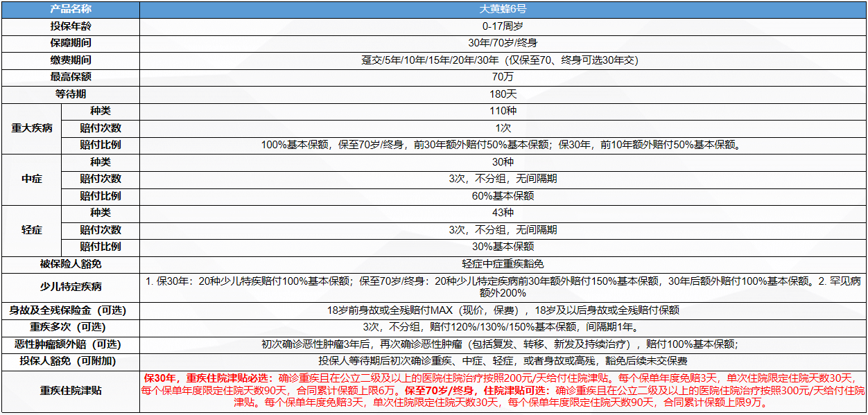Click the 最高保额 row label

[x=71, y=77]
